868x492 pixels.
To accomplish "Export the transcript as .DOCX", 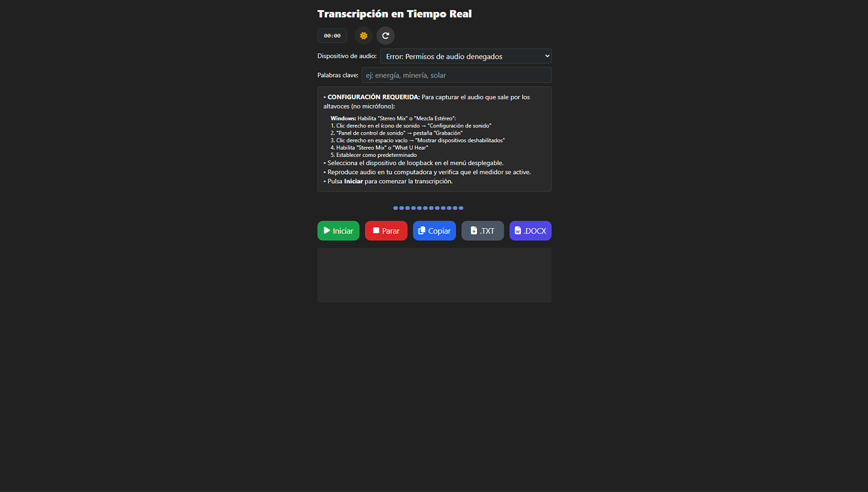I will coord(530,231).
